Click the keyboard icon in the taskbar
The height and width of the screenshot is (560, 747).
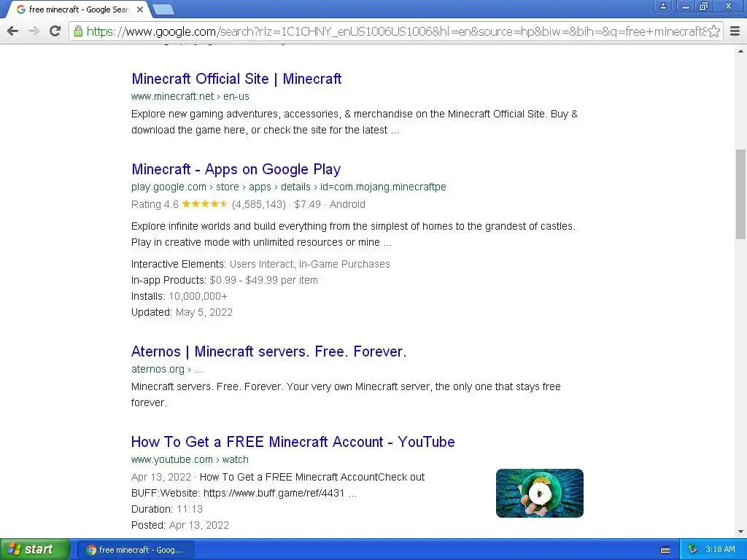pos(665,550)
